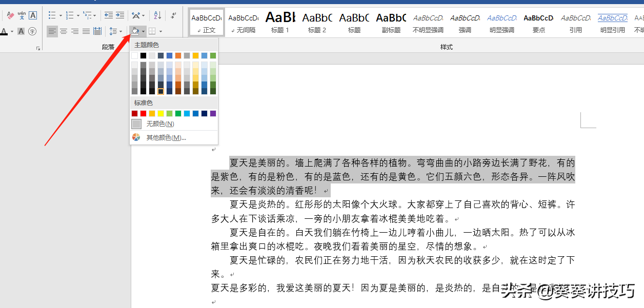Apply the 无间隔 style from the gallery
644x308 pixels.
point(243,20)
